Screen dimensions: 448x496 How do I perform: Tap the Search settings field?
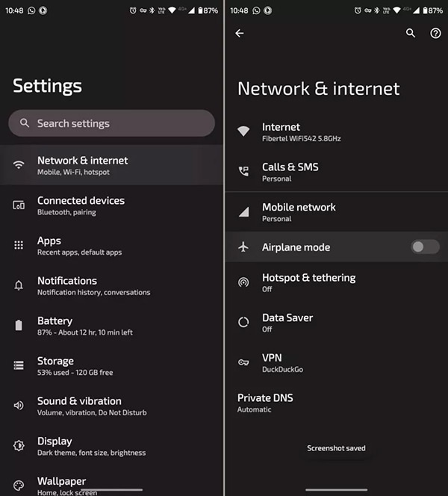pos(112,123)
